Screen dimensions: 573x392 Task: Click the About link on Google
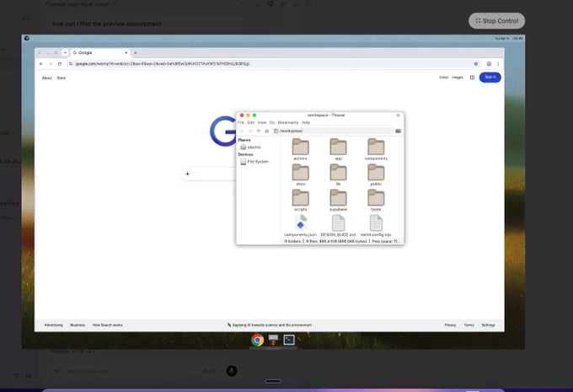point(47,78)
